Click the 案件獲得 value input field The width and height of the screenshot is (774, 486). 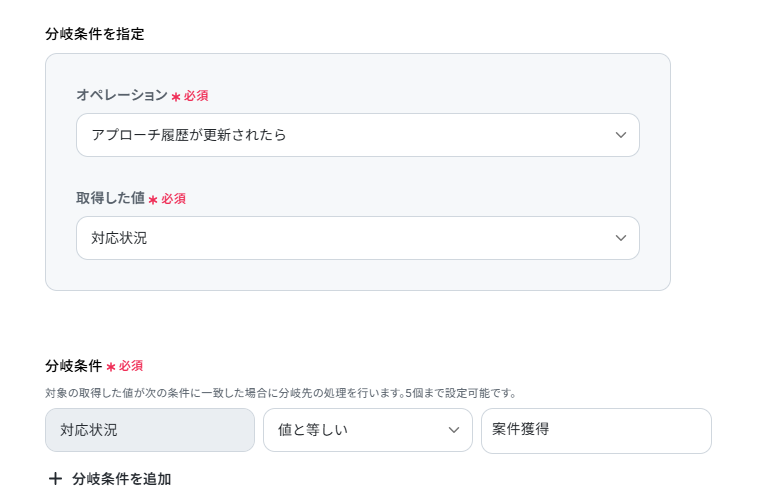coord(596,430)
